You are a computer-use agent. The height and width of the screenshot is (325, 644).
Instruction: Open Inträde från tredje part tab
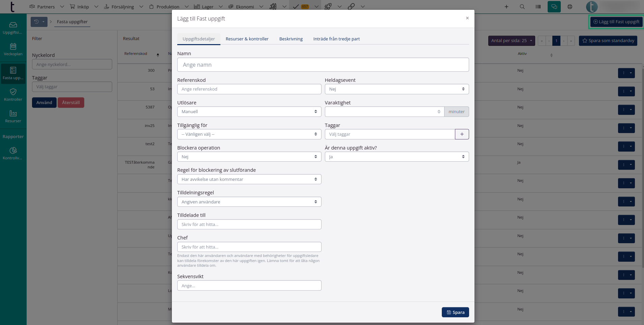[336, 39]
